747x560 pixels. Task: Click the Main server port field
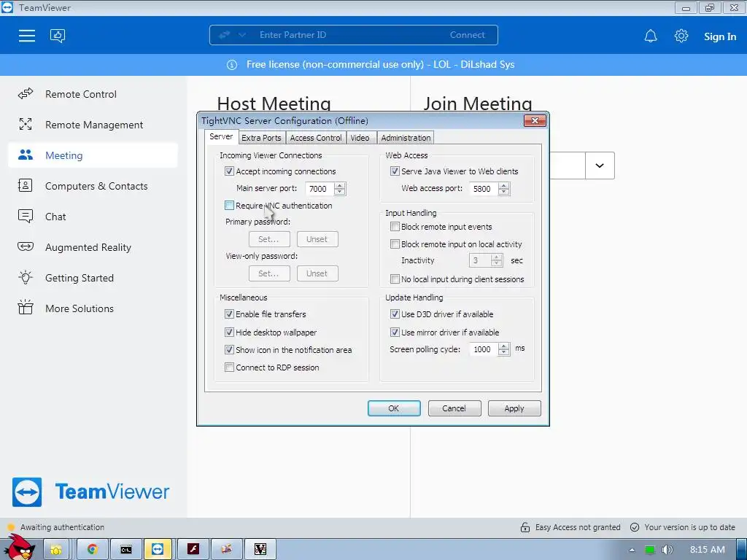pyautogui.click(x=320, y=189)
